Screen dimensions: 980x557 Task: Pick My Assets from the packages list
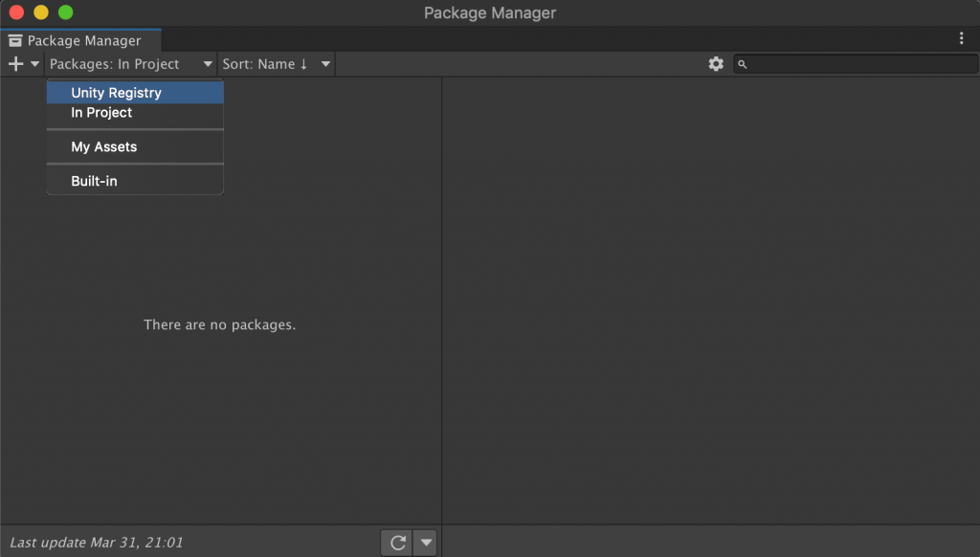[x=103, y=147]
